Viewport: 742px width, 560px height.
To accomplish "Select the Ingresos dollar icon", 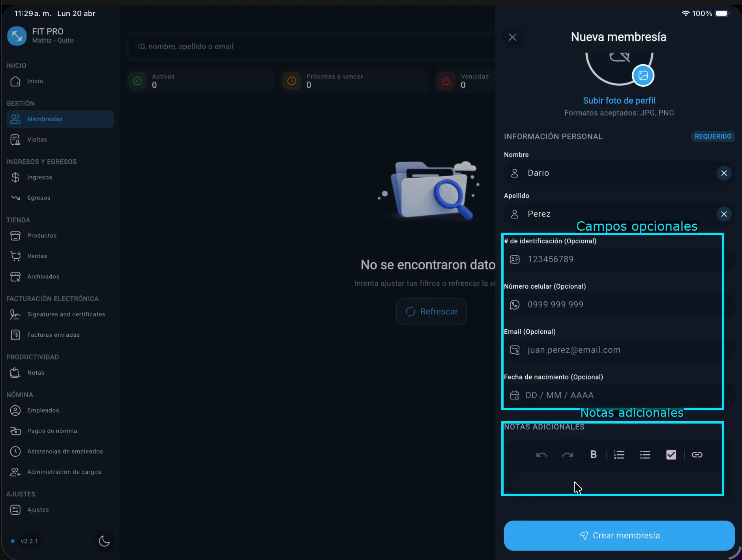I will 15,177.
